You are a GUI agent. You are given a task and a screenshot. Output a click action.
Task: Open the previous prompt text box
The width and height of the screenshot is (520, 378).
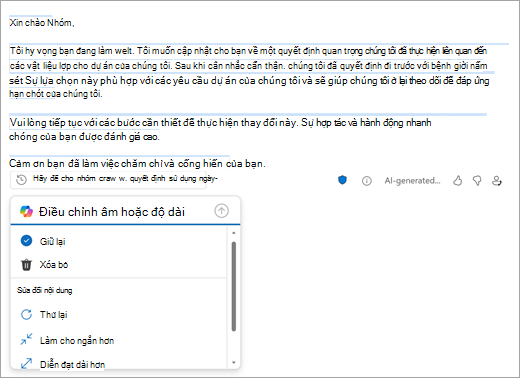pyautogui.click(x=108, y=180)
